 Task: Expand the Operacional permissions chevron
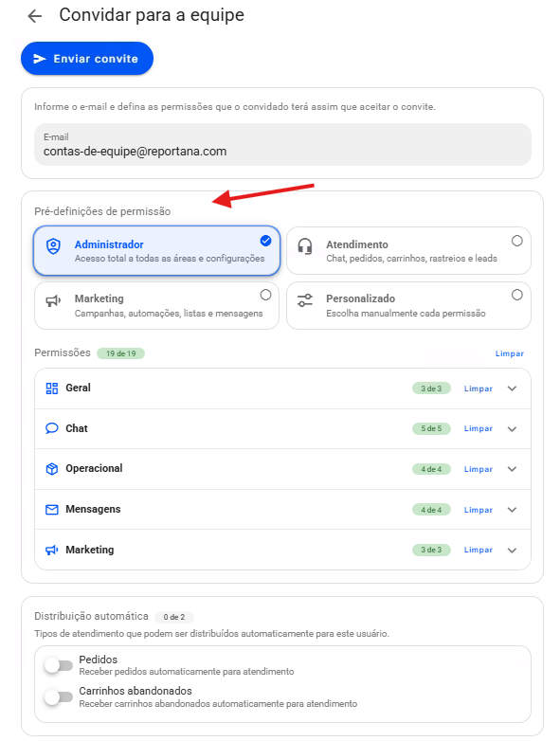512,469
